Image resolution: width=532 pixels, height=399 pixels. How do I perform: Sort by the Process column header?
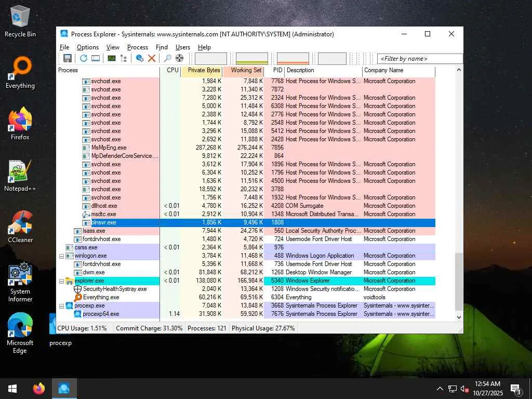point(108,70)
